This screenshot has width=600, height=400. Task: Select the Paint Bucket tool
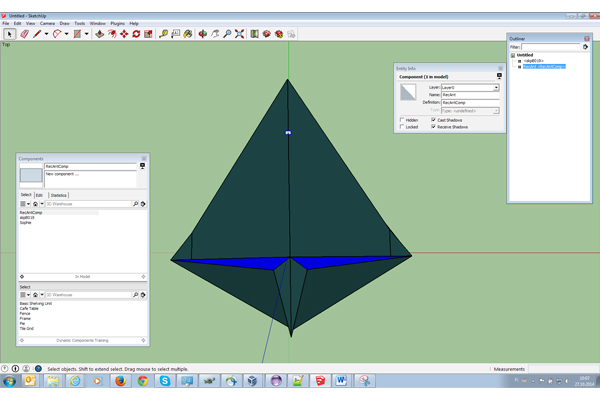[188, 34]
